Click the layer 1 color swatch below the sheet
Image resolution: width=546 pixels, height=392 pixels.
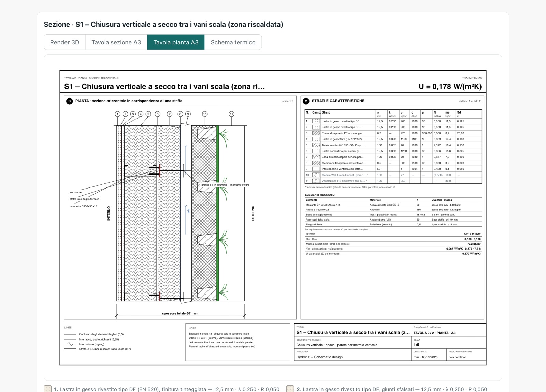(x=48, y=389)
